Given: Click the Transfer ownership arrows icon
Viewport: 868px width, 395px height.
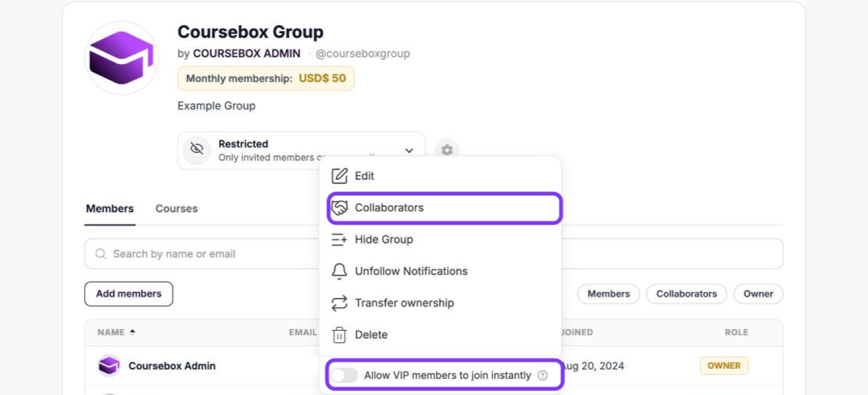Looking at the screenshot, I should 339,303.
